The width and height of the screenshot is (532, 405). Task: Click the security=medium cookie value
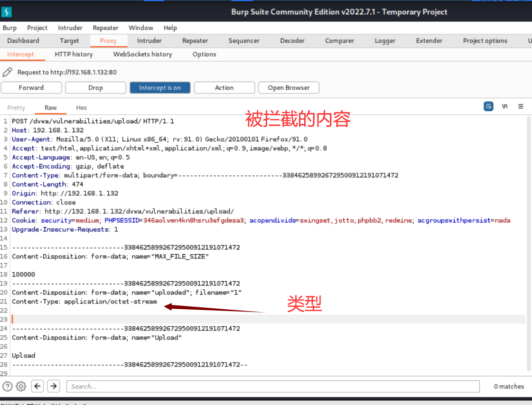point(87,221)
